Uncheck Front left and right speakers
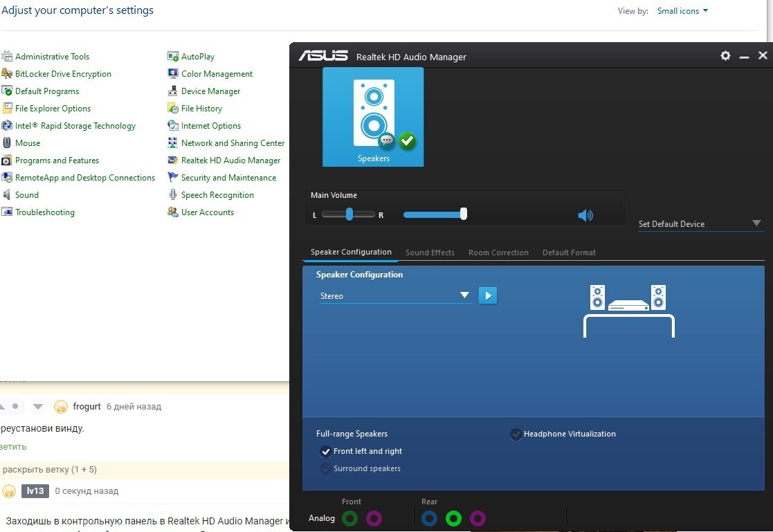Viewport: 773px width, 532px height. click(326, 452)
